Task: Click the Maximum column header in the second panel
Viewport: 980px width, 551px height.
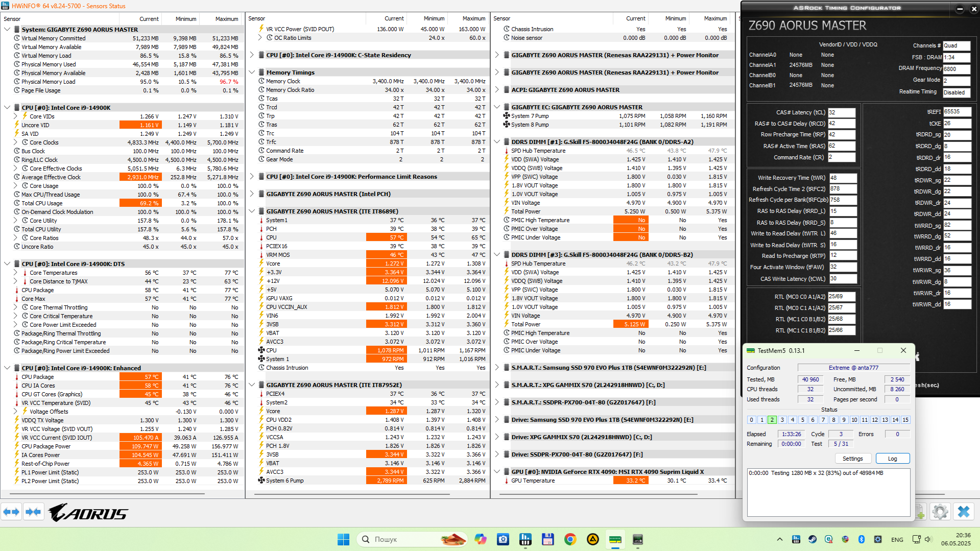Action: pyautogui.click(x=473, y=18)
